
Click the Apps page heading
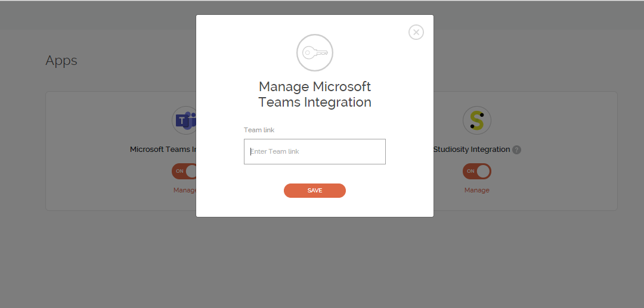pos(61,60)
